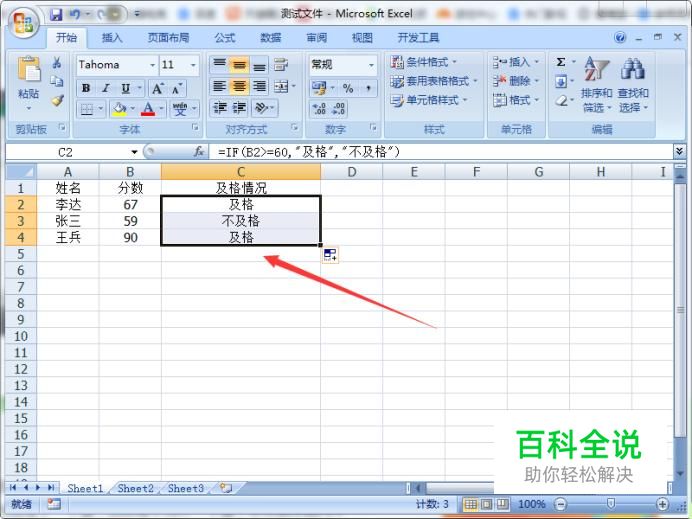Toggle bold formatting
This screenshot has width=692, height=519.
86,88
